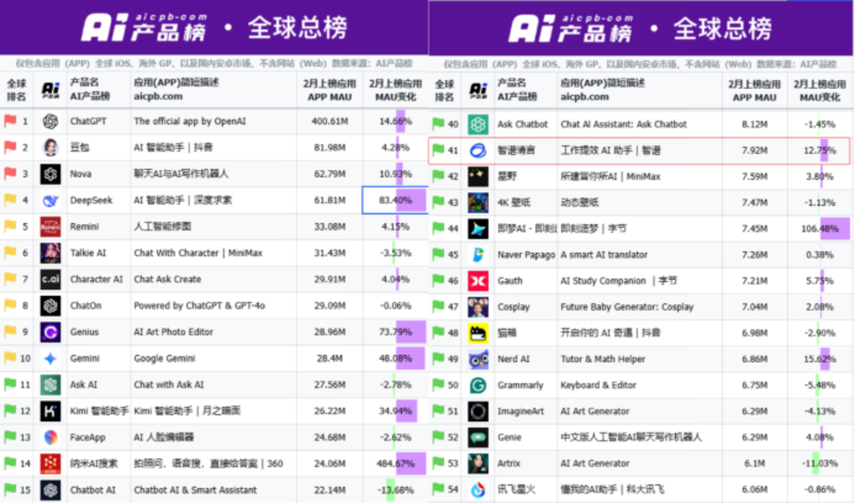Select DeepSeek's highlighted 83.40% MAU change cell

pyautogui.click(x=395, y=200)
